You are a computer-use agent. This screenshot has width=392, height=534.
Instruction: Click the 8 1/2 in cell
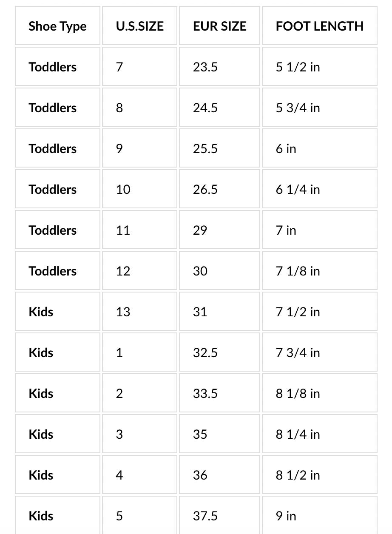(298, 475)
